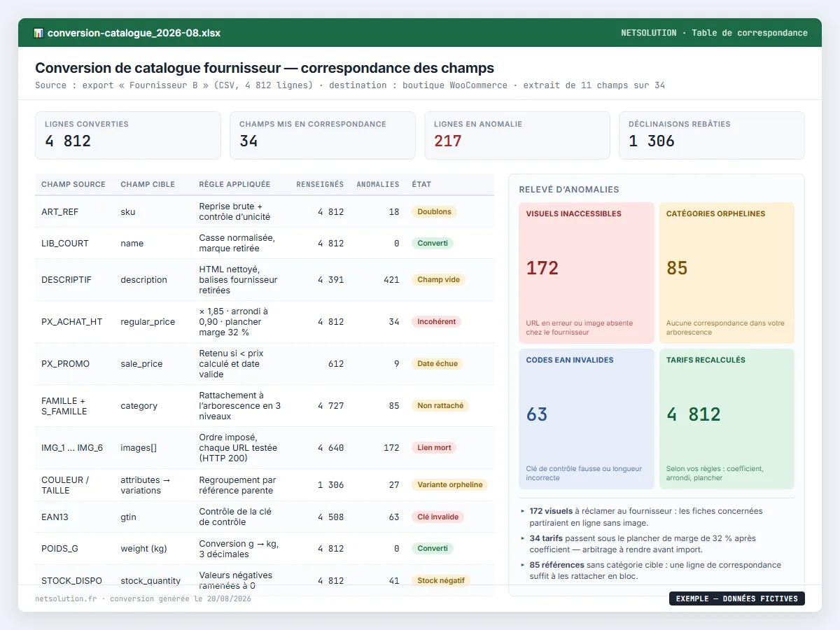Select the gtin target field cell
The image size is (840, 630).
tap(128, 517)
